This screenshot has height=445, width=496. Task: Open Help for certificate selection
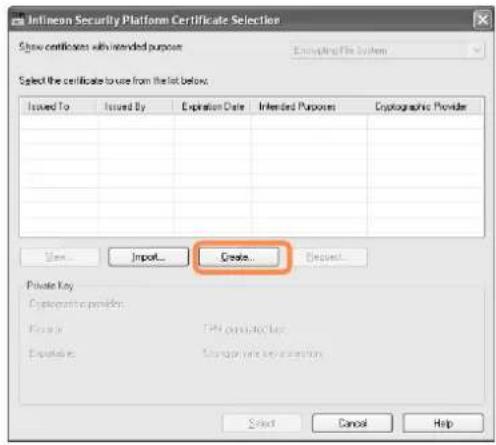[x=443, y=423]
